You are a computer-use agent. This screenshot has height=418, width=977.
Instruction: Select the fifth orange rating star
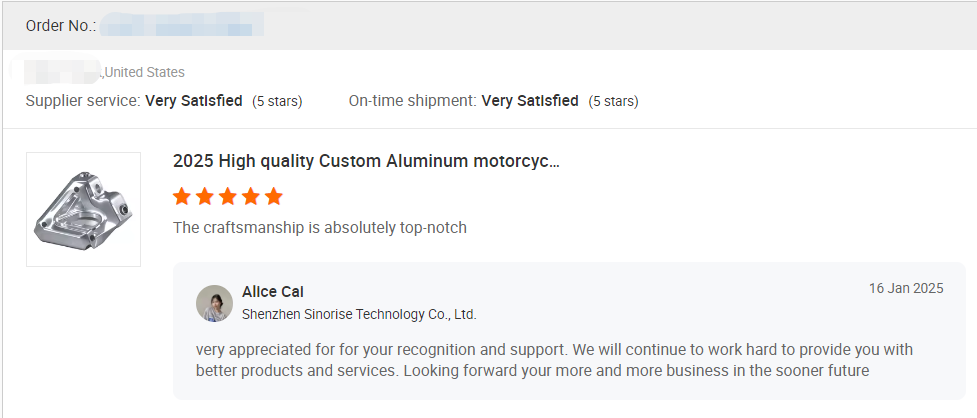[274, 196]
